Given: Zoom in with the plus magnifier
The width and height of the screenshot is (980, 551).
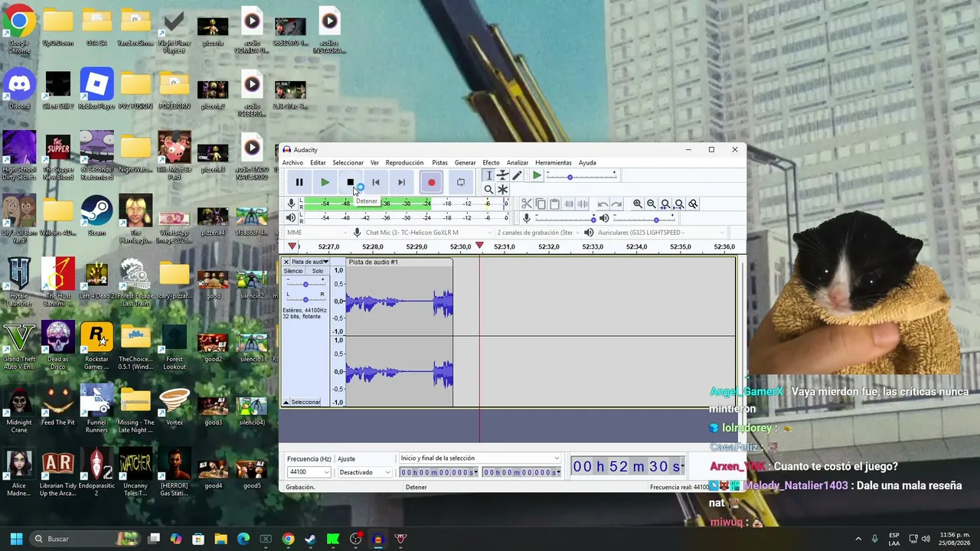Looking at the screenshot, I should click(x=637, y=204).
